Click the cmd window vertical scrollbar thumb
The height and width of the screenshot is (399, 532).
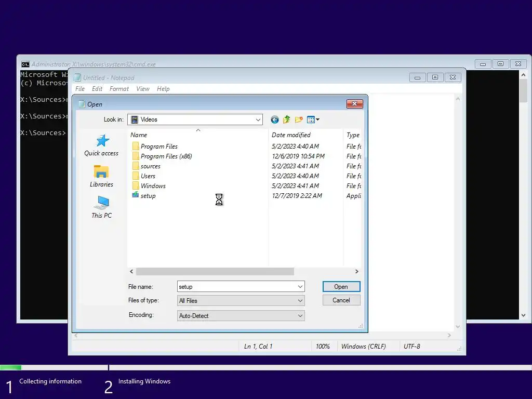[524, 90]
